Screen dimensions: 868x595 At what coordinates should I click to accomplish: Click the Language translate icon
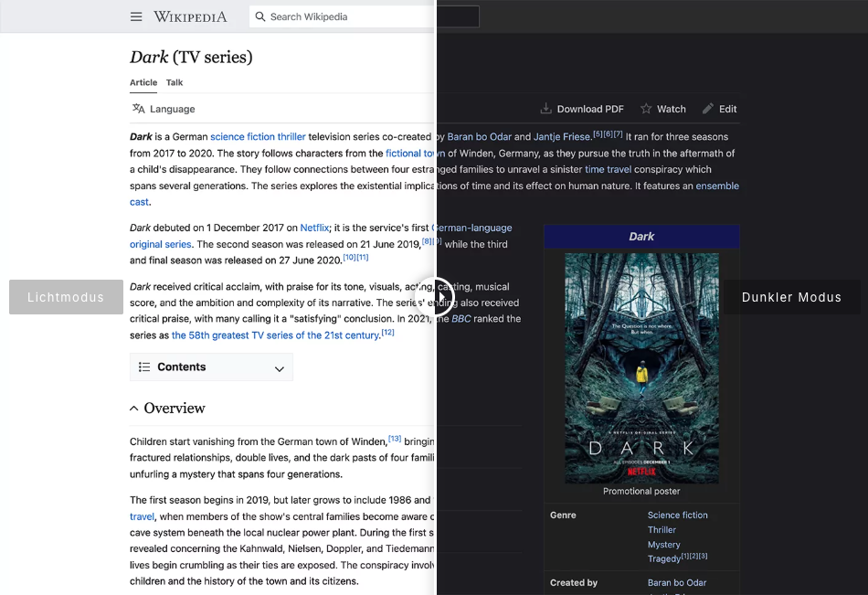point(138,109)
